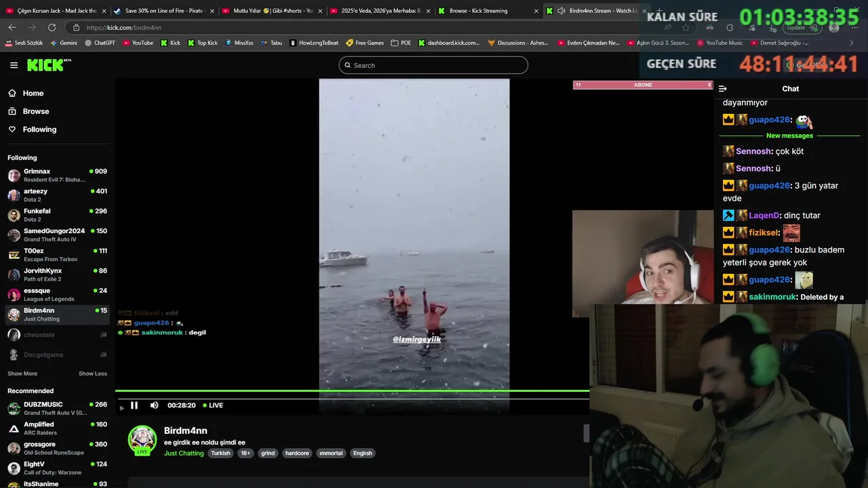Open T00ez Escape From Tarkov channel
Screen dimensions: 868x488
pyautogui.click(x=57, y=255)
